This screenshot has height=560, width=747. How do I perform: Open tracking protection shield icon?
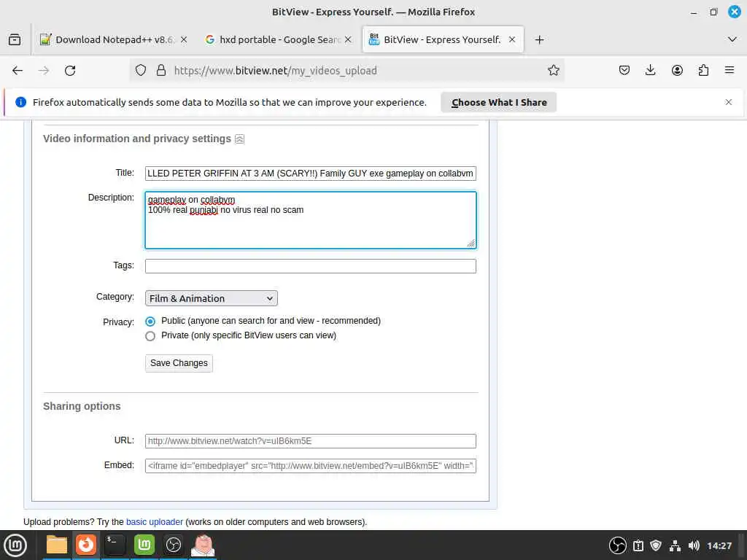tap(141, 71)
